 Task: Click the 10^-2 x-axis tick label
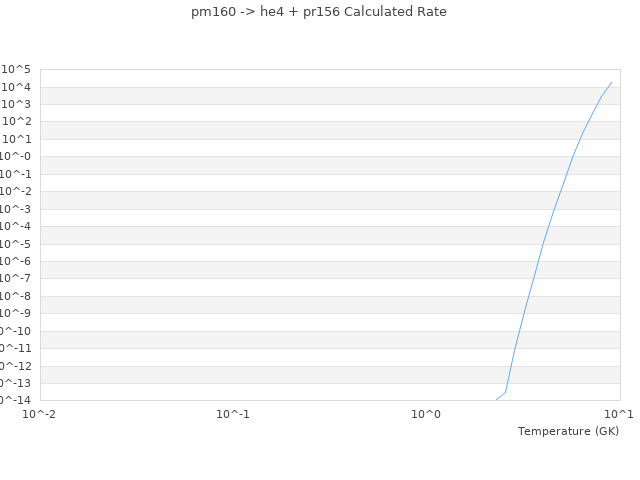coord(40,413)
